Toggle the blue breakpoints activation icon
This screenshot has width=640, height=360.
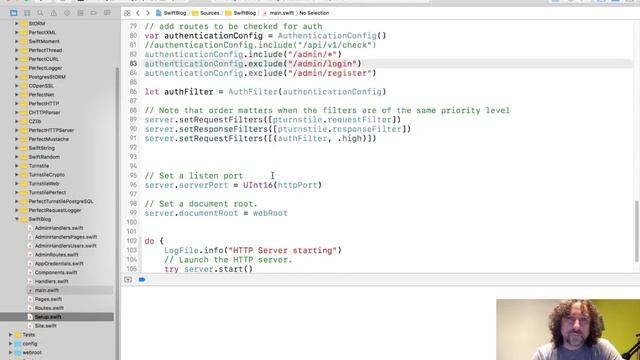[x=142, y=280]
